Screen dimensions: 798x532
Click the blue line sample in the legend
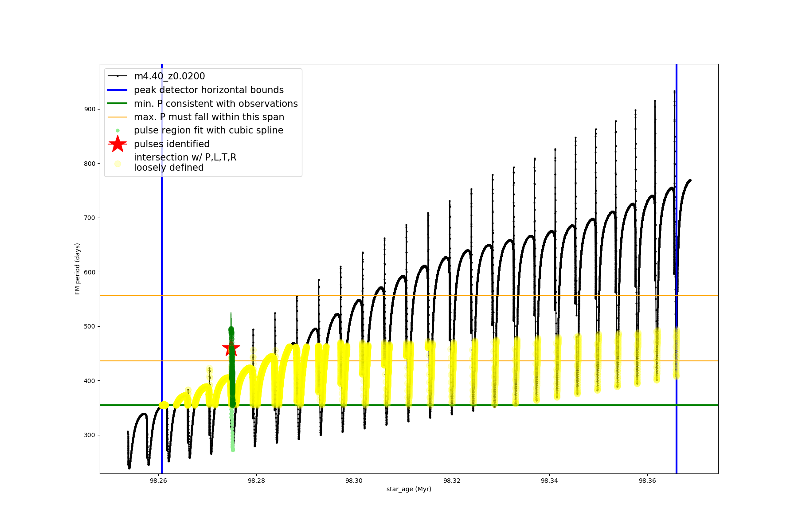(117, 90)
